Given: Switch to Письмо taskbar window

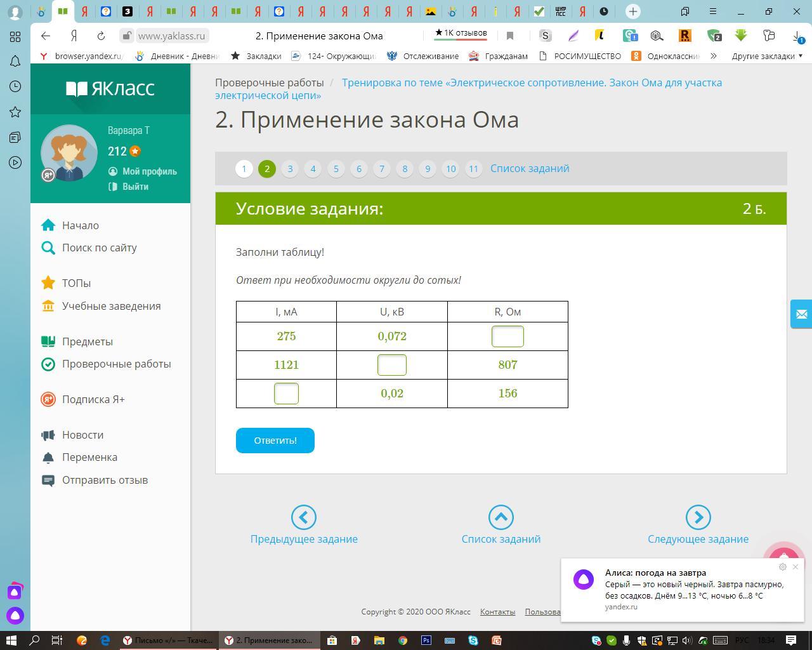Looking at the screenshot, I should 168,640.
